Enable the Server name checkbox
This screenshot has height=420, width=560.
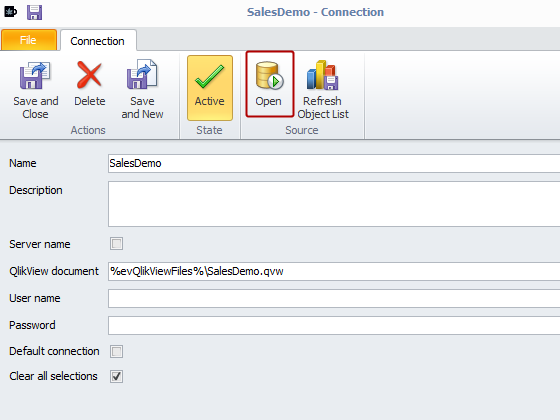pos(116,244)
